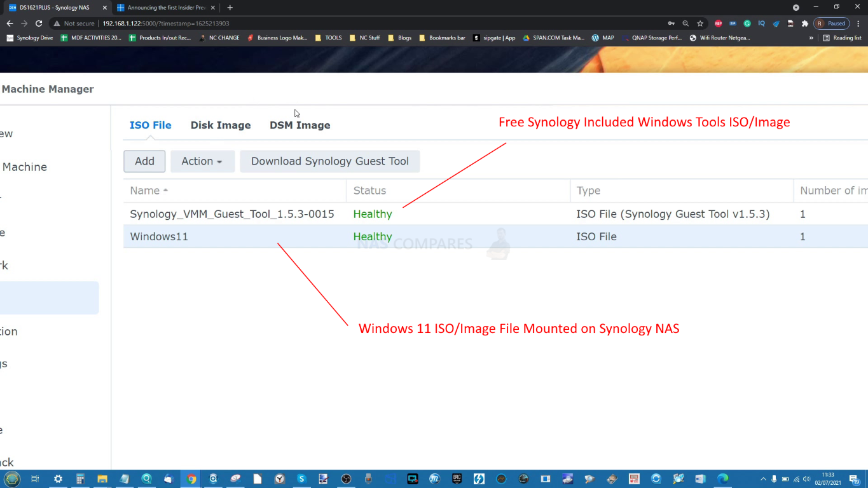Viewport: 868px width, 488px height.
Task: Switch to the DSM Image tab
Action: 300,125
